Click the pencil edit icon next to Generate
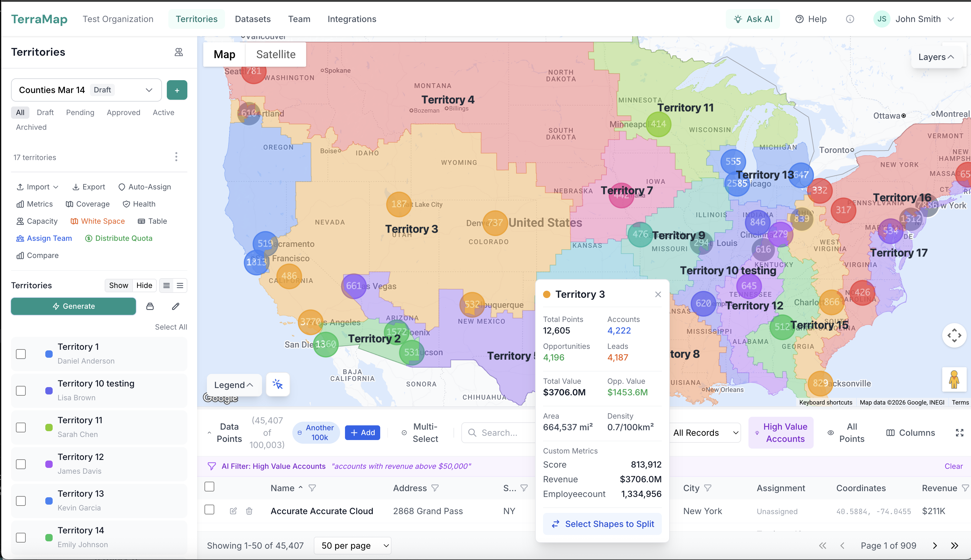Viewport: 971px width, 560px height. pyautogui.click(x=175, y=306)
